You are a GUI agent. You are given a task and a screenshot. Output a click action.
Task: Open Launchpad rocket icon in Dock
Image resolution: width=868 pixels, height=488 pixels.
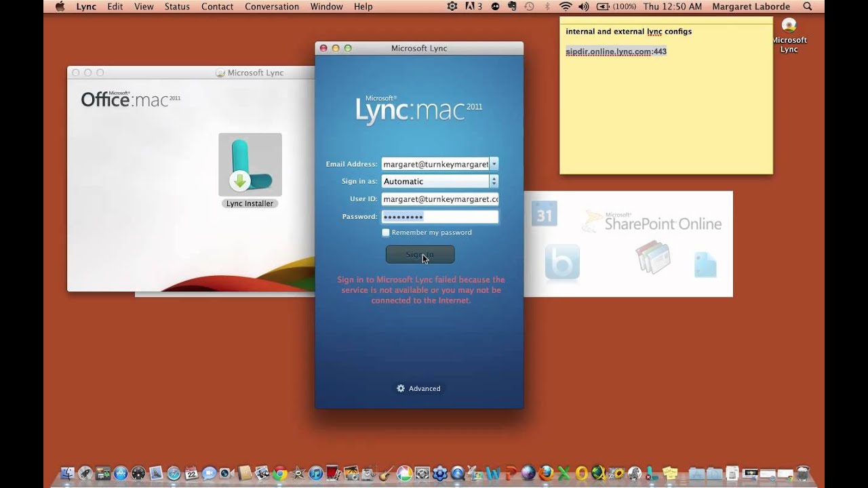coord(85,474)
